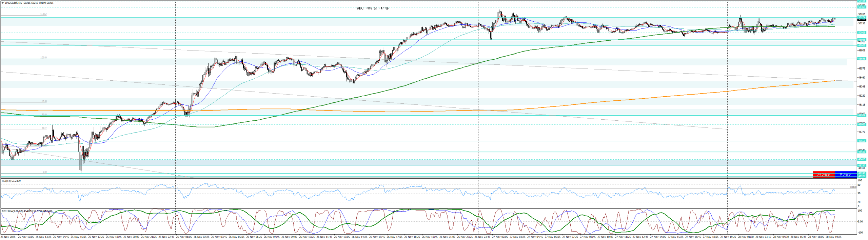Viewport: 868px width, 240px height.
Task: Click the Fibonacci 0.0 level label
Action: [x=45, y=172]
